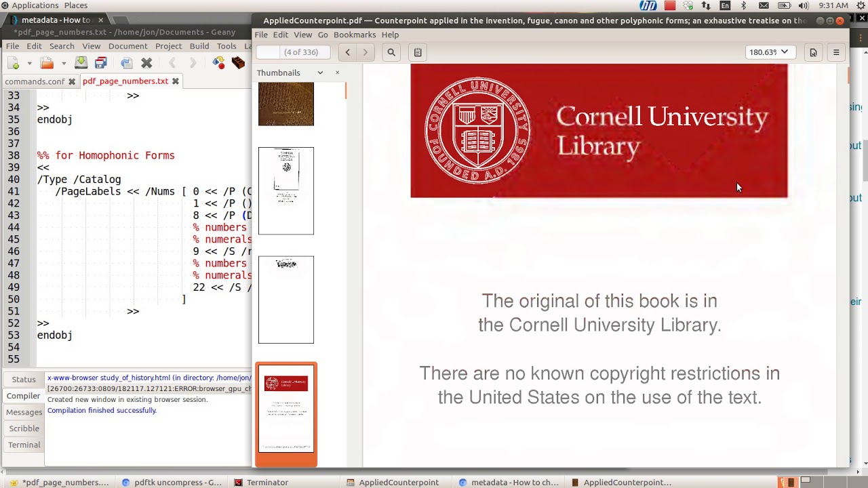The width and height of the screenshot is (868, 488).
Task: Save the current file in Geany
Action: tap(81, 63)
